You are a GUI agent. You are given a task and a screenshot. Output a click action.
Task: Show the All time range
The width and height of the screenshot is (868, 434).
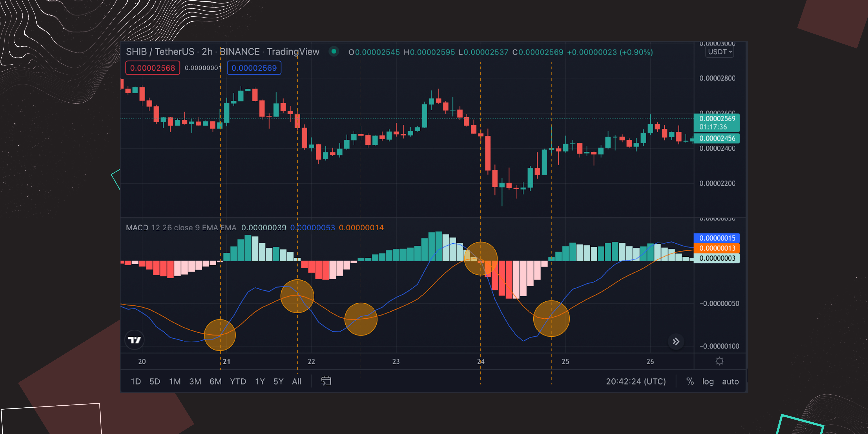click(297, 381)
